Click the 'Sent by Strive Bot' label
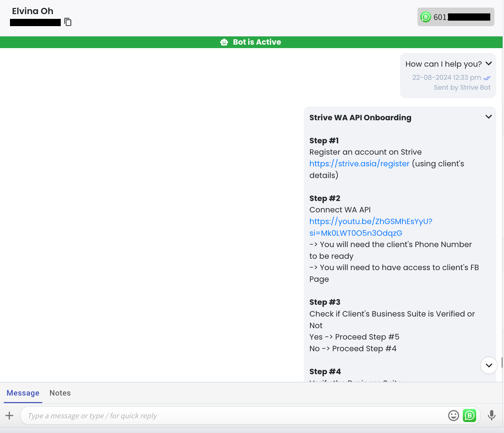 tap(462, 87)
